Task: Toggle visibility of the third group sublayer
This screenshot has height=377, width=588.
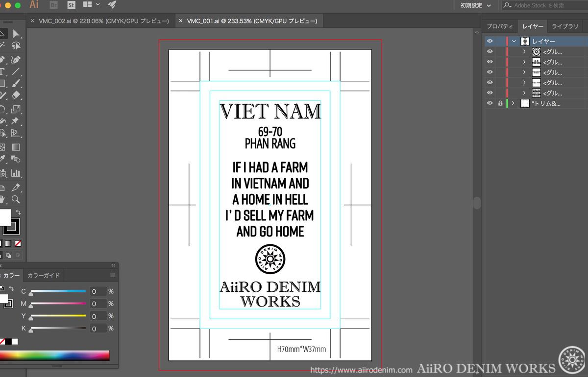Action: click(x=490, y=72)
